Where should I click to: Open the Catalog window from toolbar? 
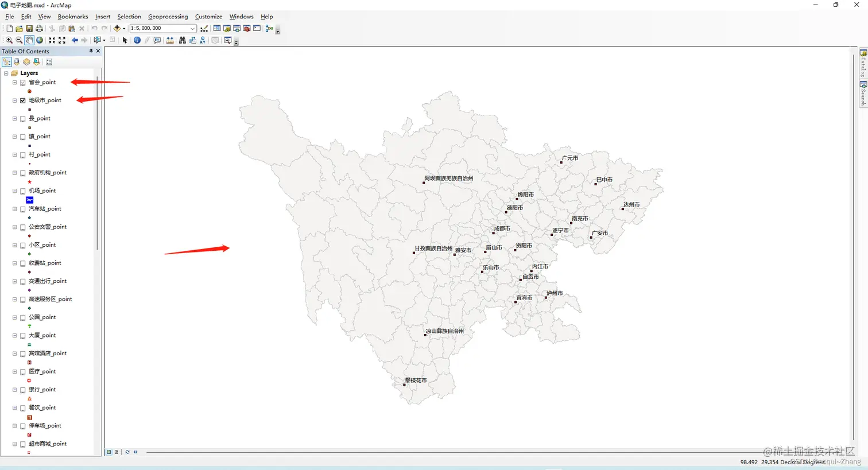227,28
